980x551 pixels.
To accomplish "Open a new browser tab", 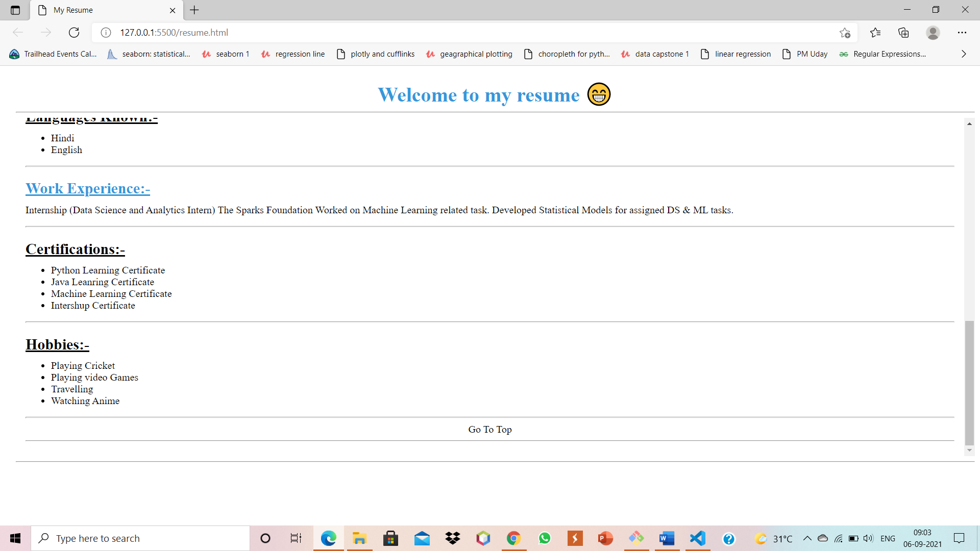I will point(194,10).
